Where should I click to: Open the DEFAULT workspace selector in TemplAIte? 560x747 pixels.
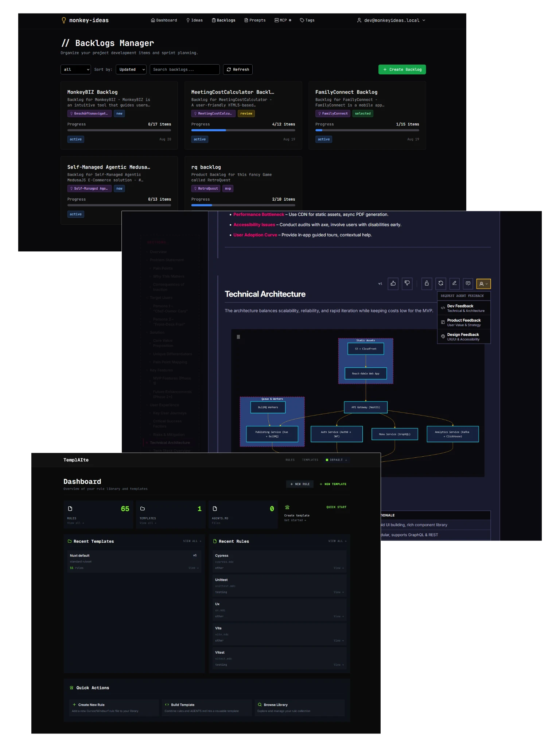(x=336, y=460)
